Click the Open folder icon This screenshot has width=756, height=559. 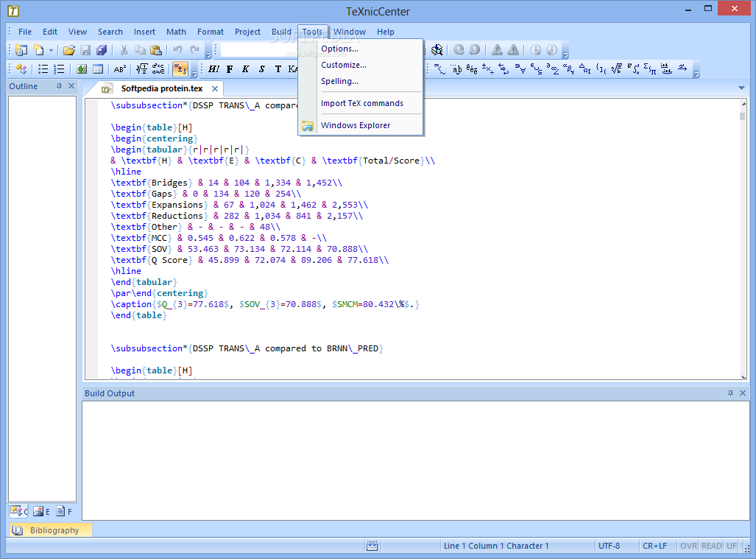(69, 49)
